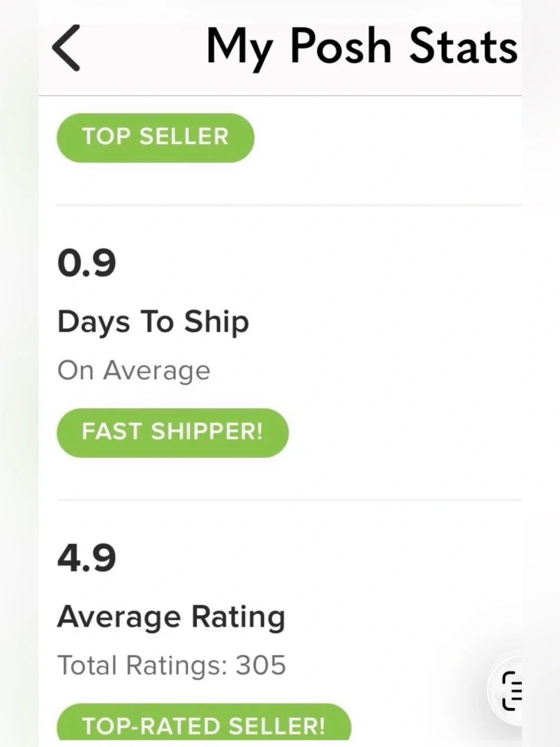Tap the On Average subtitle
Screen dimensions: 560x747
134,370
